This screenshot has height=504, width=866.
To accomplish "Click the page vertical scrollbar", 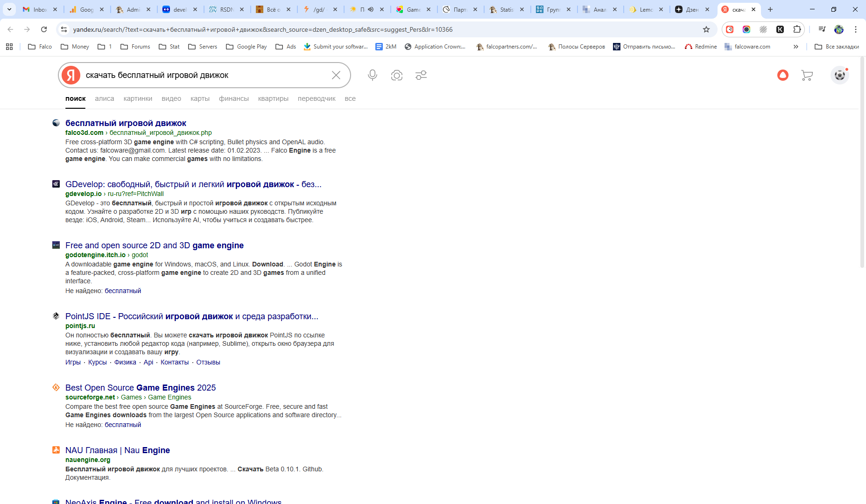I will (862, 163).
